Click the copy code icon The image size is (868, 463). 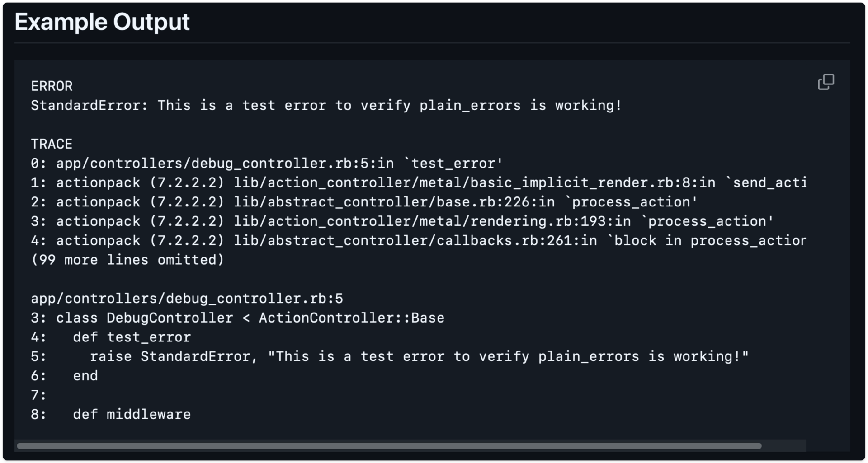coord(826,82)
